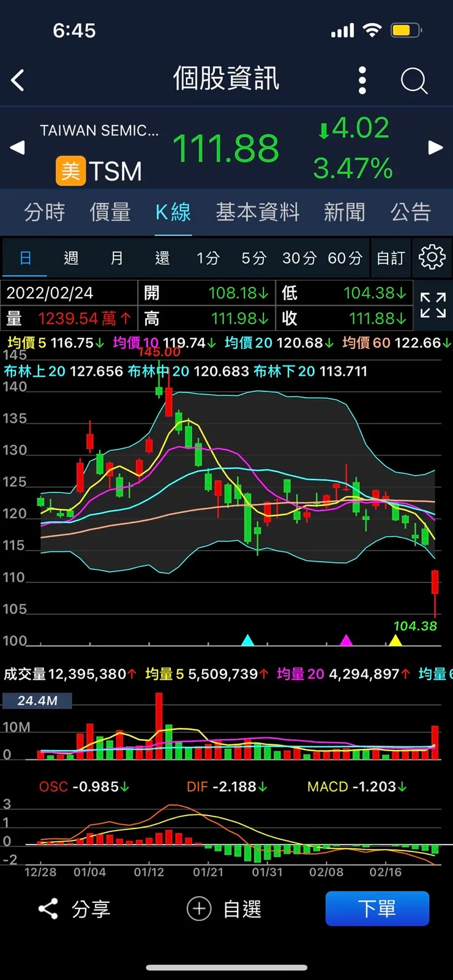
Task: Select 1分 interval
Action: [208, 258]
